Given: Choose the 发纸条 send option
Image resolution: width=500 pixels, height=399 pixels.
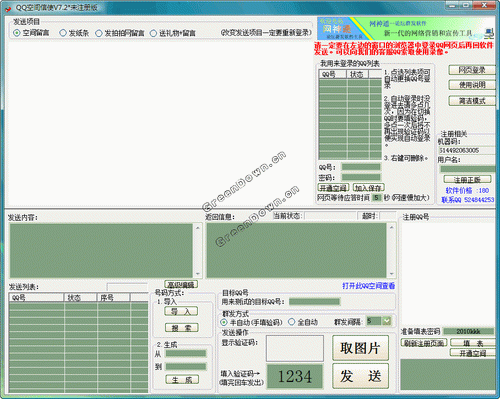Looking at the screenshot, I should (63, 33).
